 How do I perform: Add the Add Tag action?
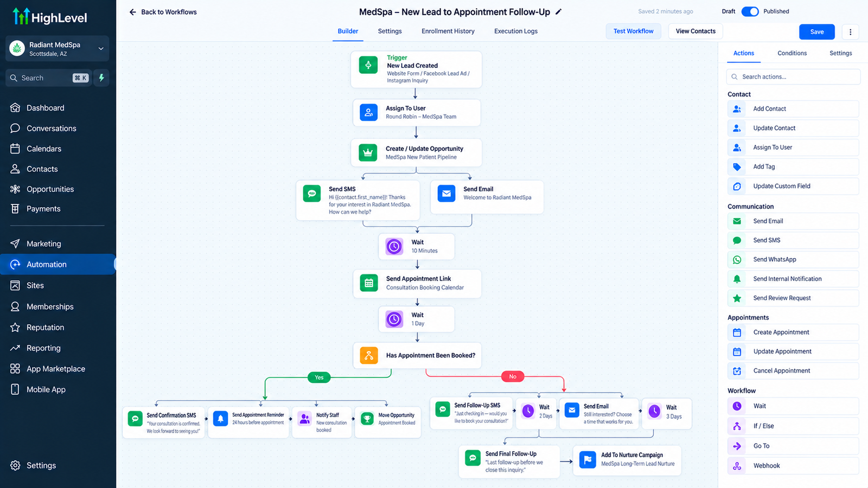[793, 167]
